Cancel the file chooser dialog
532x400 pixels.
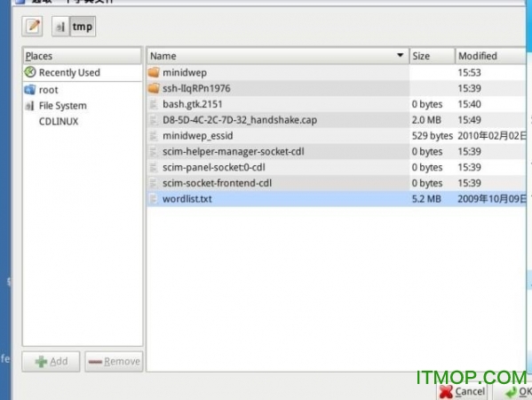462,391
